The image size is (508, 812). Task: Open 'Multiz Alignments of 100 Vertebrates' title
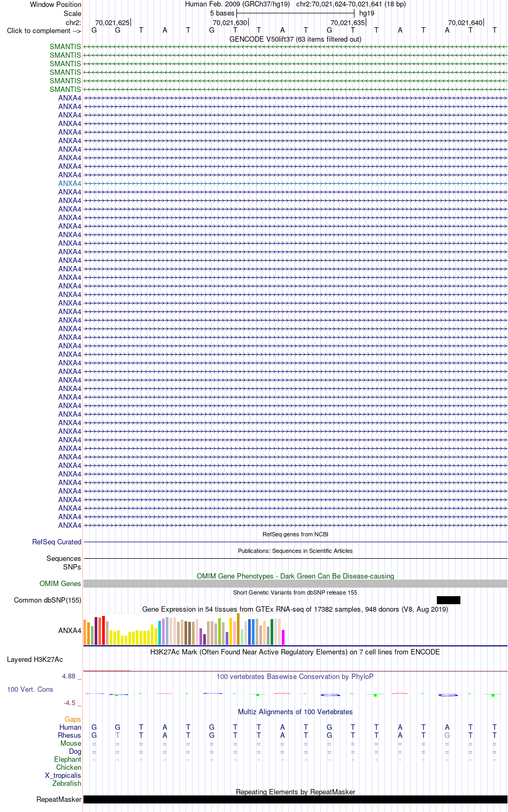point(295,712)
